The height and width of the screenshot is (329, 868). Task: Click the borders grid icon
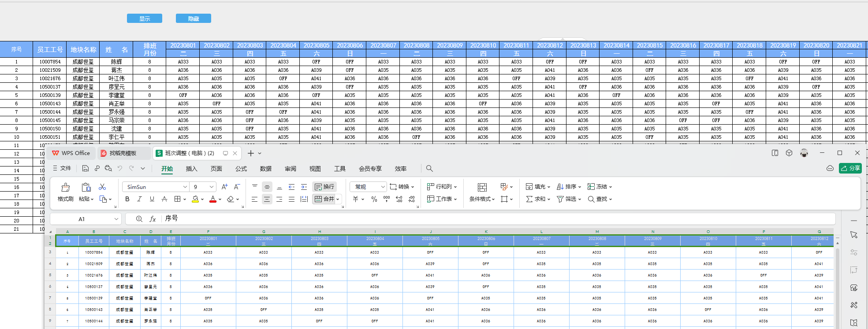pos(177,199)
